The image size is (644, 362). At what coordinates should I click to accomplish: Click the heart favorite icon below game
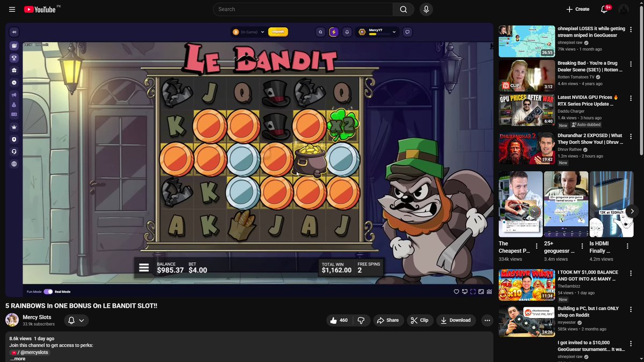click(457, 292)
